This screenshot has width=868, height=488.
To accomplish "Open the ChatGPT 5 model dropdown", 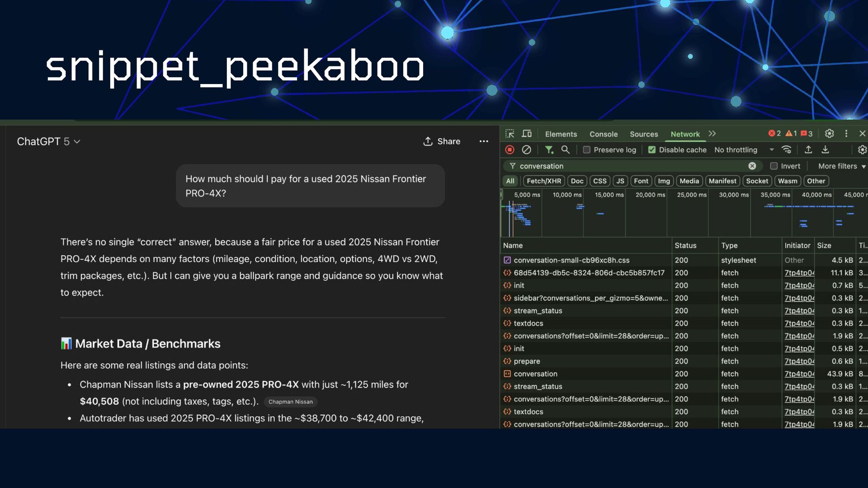I will coord(48,141).
